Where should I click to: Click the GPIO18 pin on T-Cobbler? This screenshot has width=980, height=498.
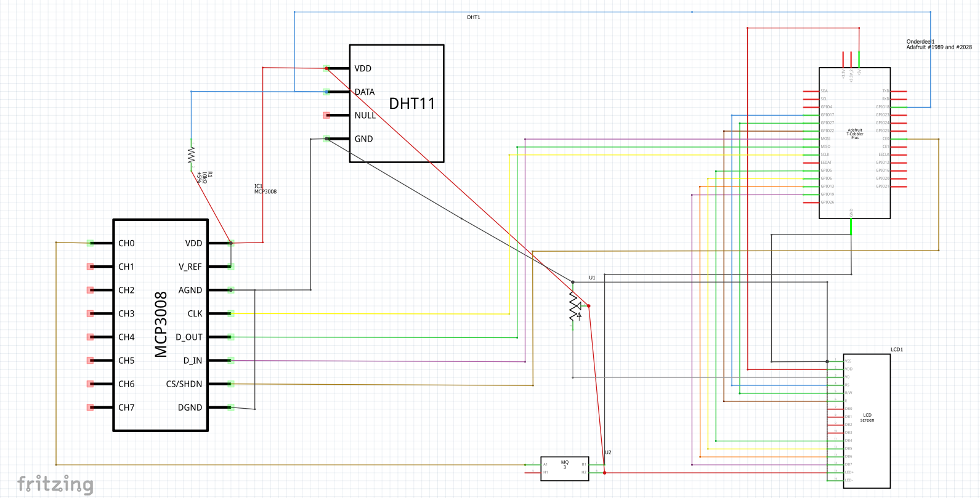click(883, 107)
